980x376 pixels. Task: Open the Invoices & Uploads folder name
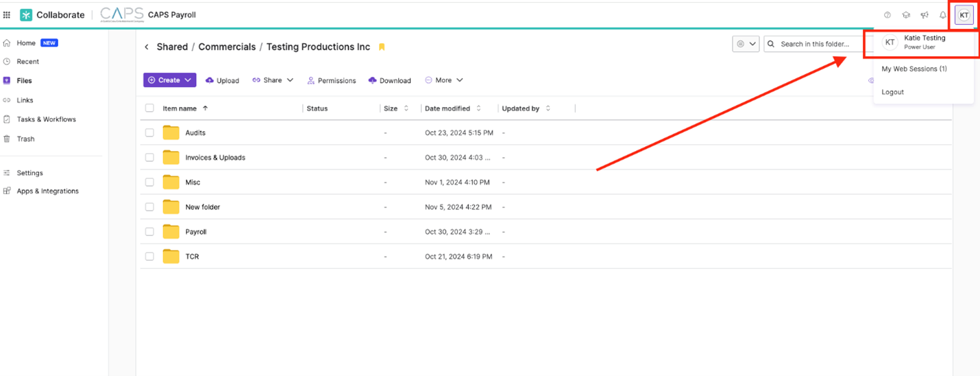point(215,157)
